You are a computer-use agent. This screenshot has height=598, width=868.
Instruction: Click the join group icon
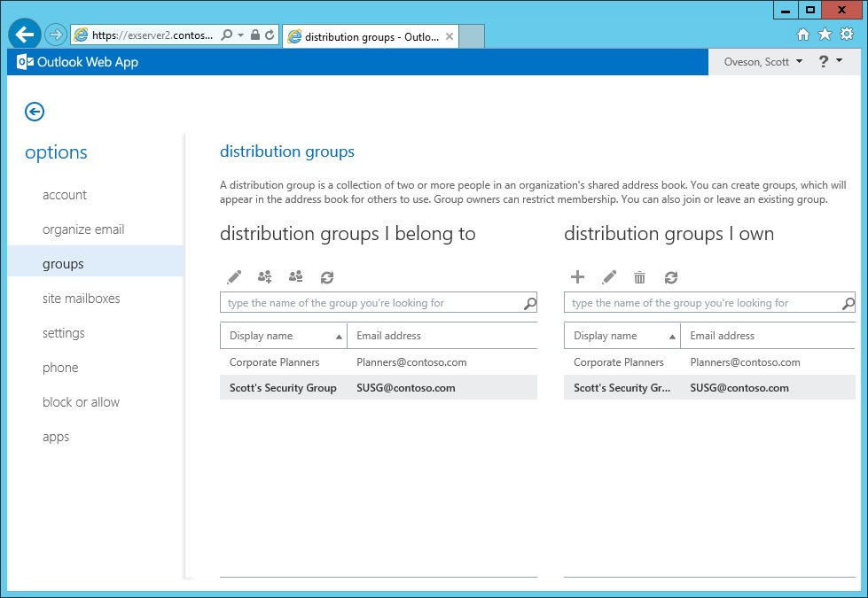click(265, 277)
